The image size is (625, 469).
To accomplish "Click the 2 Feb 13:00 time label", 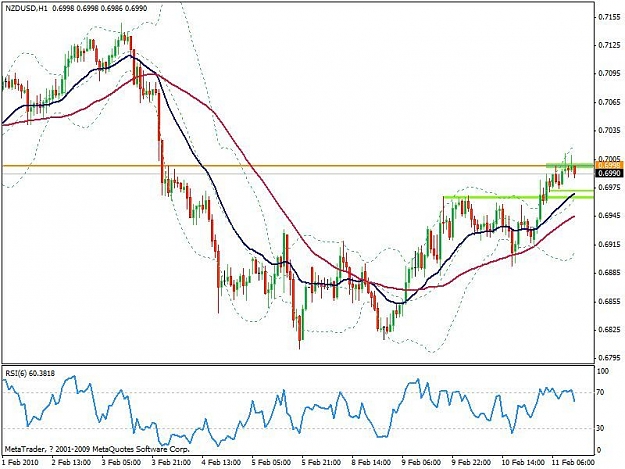I will pyautogui.click(x=72, y=463).
